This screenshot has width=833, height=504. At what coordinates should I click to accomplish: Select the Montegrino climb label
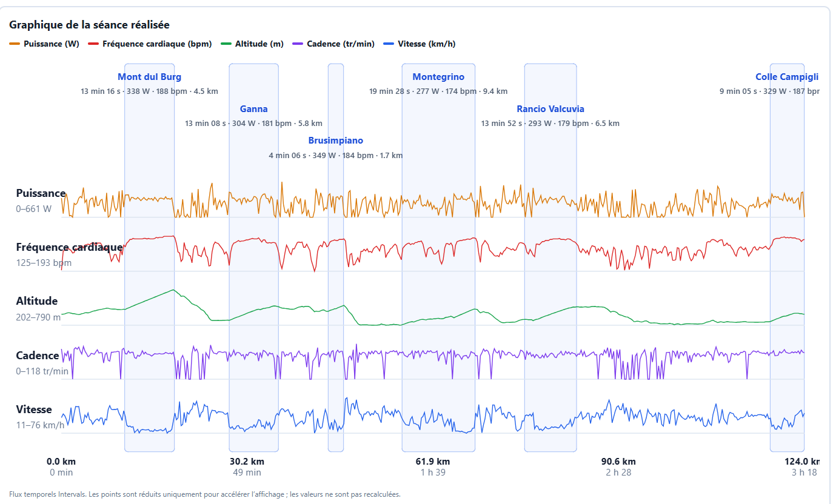(x=438, y=77)
